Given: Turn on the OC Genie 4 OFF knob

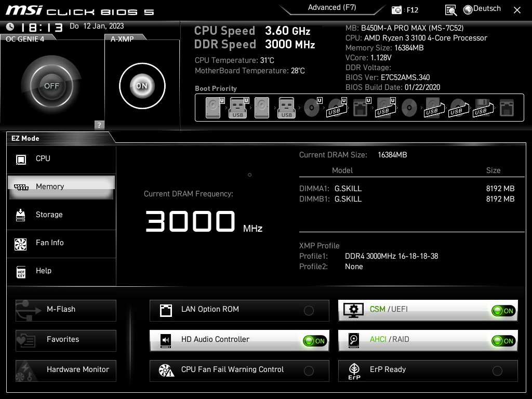Looking at the screenshot, I should [51, 86].
